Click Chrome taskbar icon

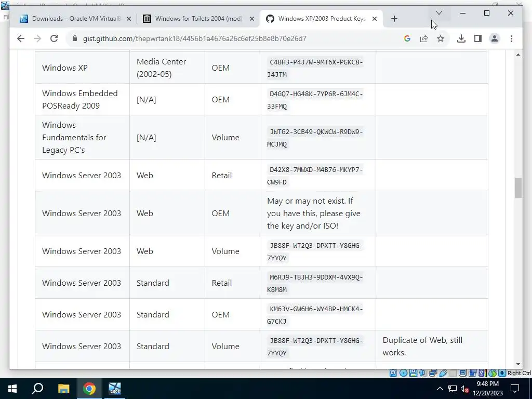point(89,389)
